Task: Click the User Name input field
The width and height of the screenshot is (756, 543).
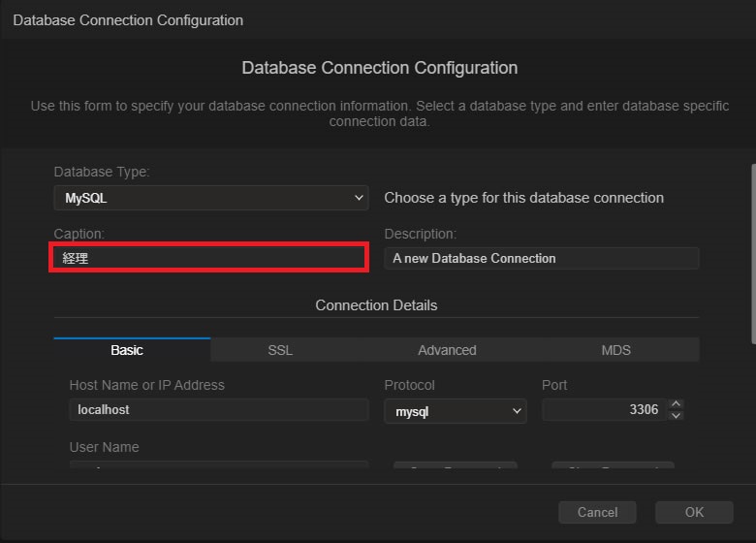Action: (218, 466)
